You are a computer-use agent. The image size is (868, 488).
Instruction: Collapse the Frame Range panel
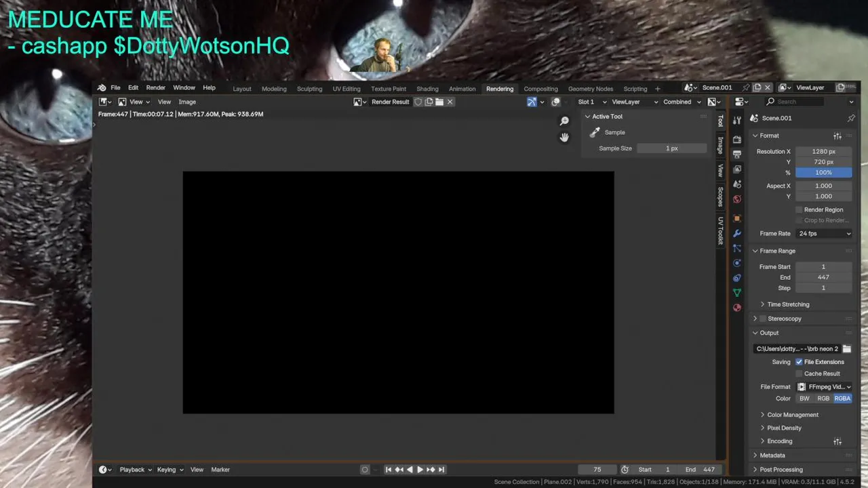coord(777,251)
